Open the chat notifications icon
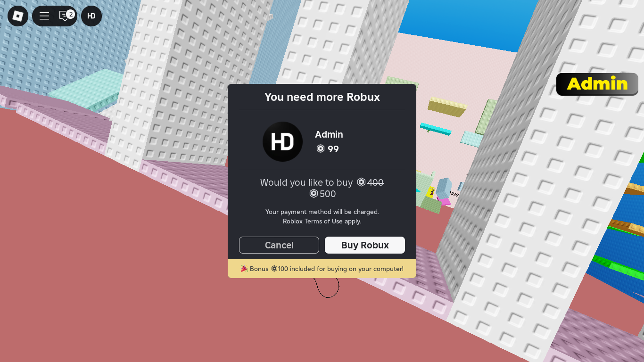644x362 pixels. pos(65,16)
